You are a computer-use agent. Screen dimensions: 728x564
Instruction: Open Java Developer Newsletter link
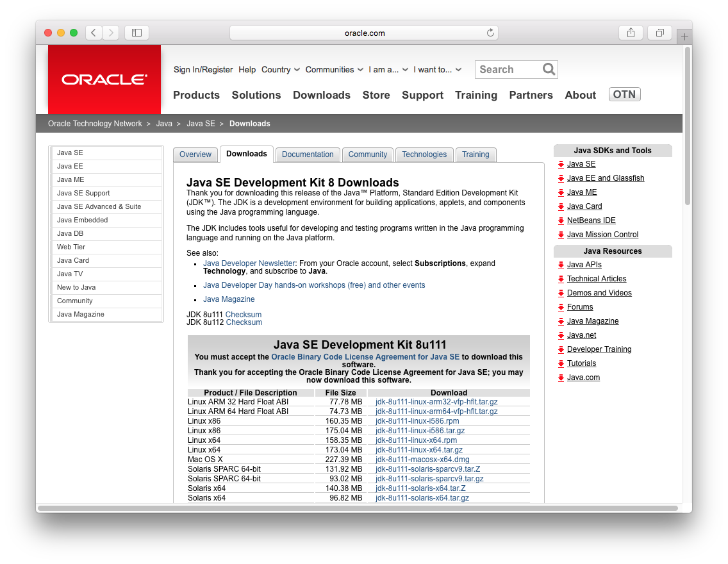tap(249, 263)
